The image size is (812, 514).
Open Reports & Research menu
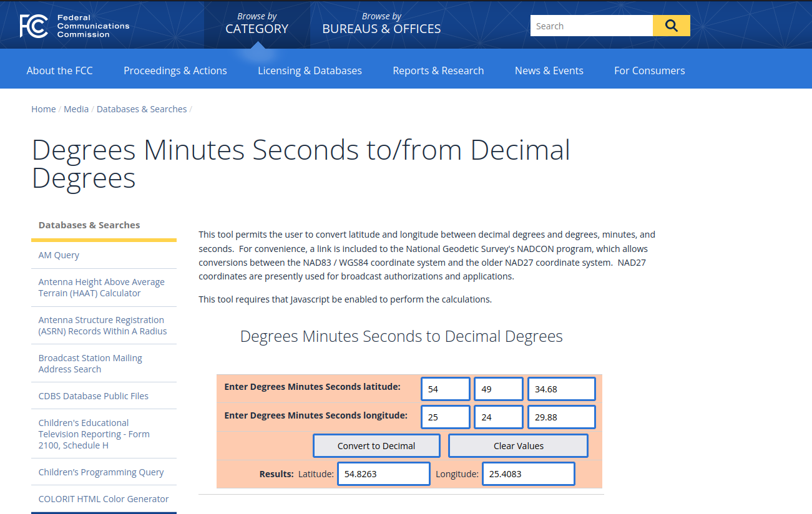click(x=438, y=70)
